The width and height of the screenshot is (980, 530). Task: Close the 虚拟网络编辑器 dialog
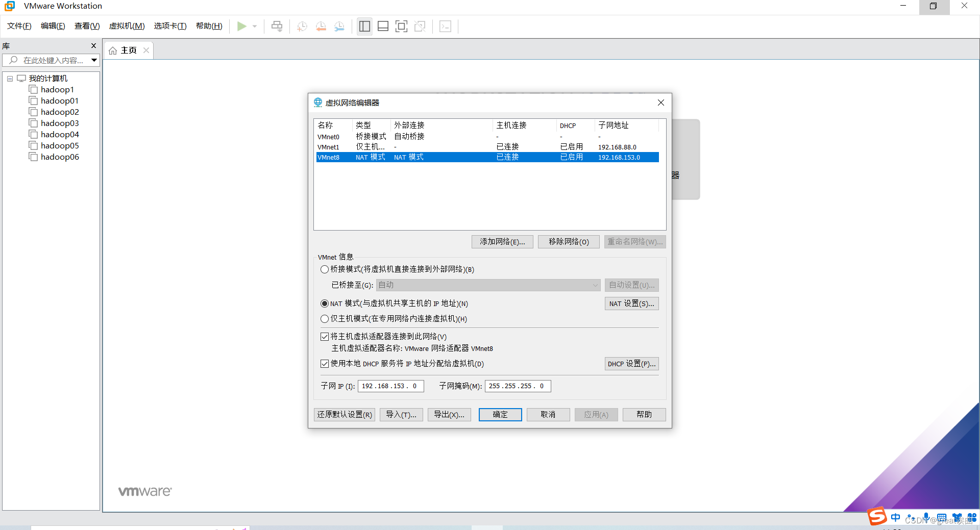pos(661,103)
